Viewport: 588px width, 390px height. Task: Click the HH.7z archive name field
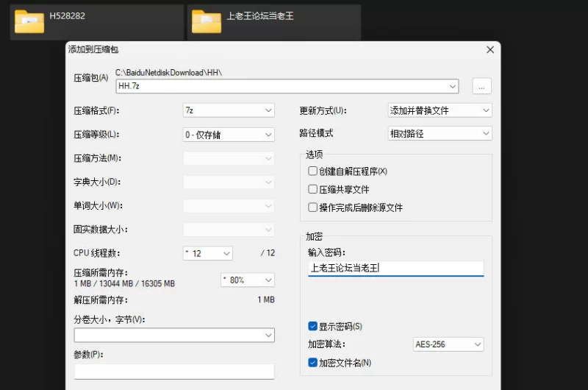(x=287, y=86)
